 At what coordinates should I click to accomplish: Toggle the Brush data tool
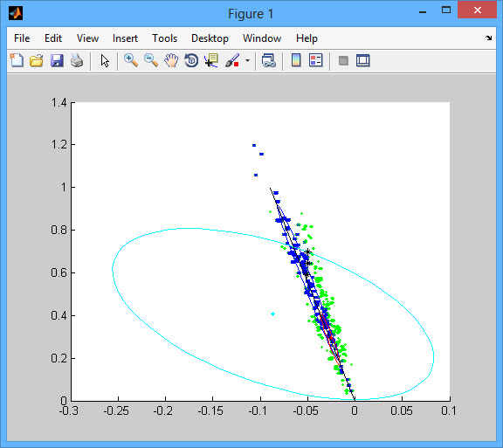[x=232, y=60]
